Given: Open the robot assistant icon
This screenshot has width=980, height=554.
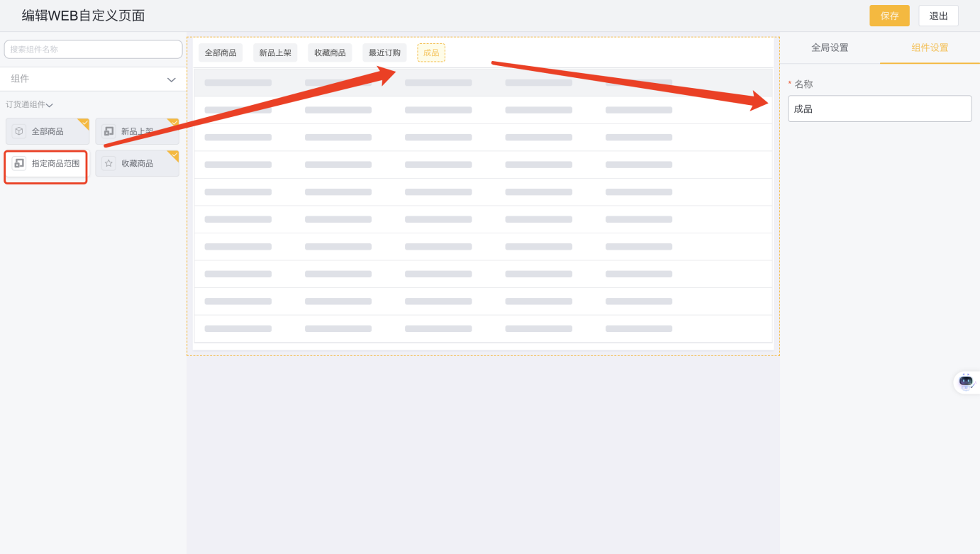Looking at the screenshot, I should click(x=966, y=382).
